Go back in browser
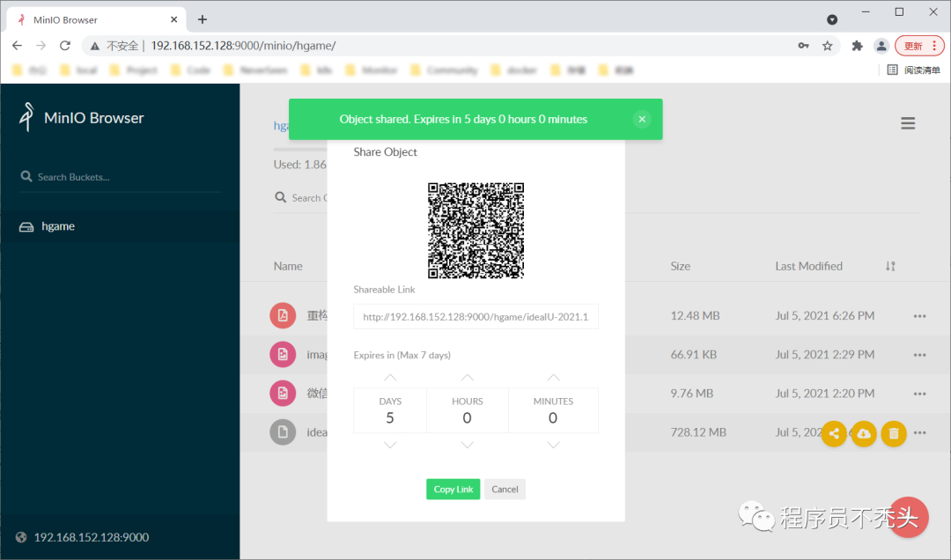951x560 pixels. click(17, 46)
